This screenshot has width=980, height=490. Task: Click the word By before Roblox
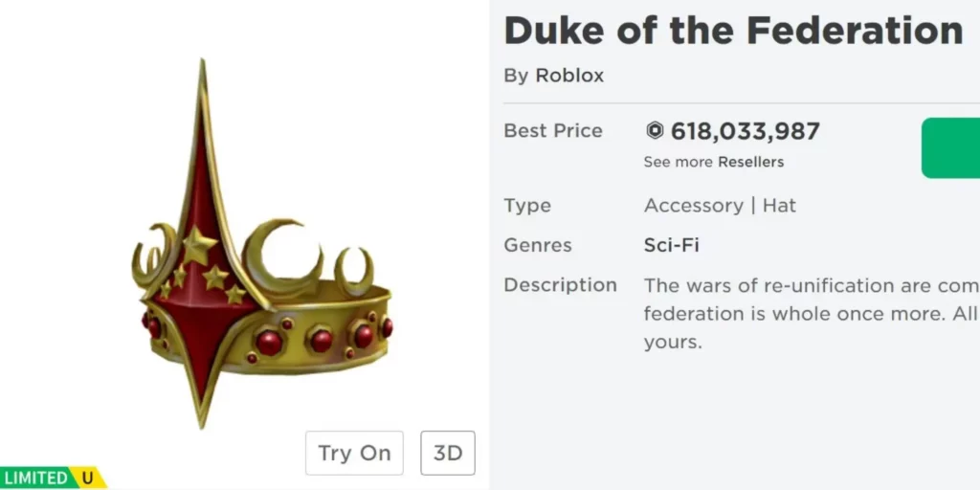516,76
